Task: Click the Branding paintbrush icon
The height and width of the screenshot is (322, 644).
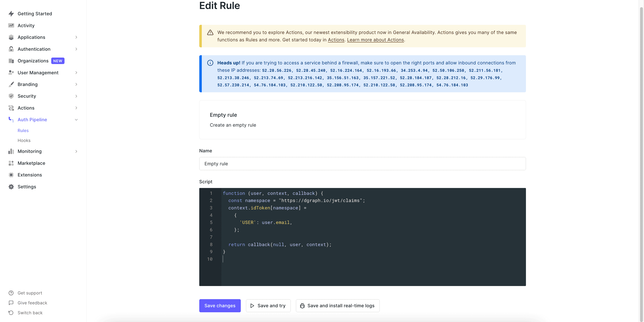Action: 11,84
